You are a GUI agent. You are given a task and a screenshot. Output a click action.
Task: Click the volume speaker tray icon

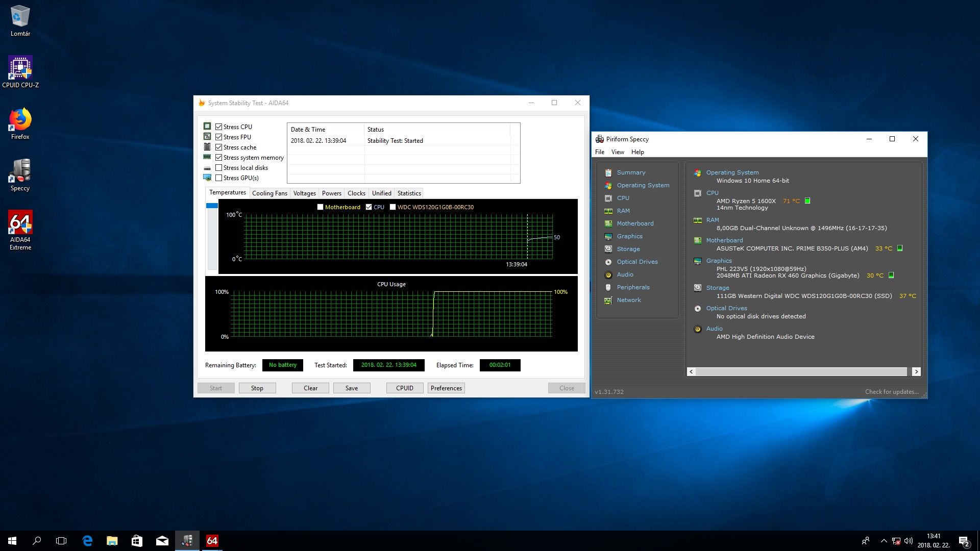point(909,541)
